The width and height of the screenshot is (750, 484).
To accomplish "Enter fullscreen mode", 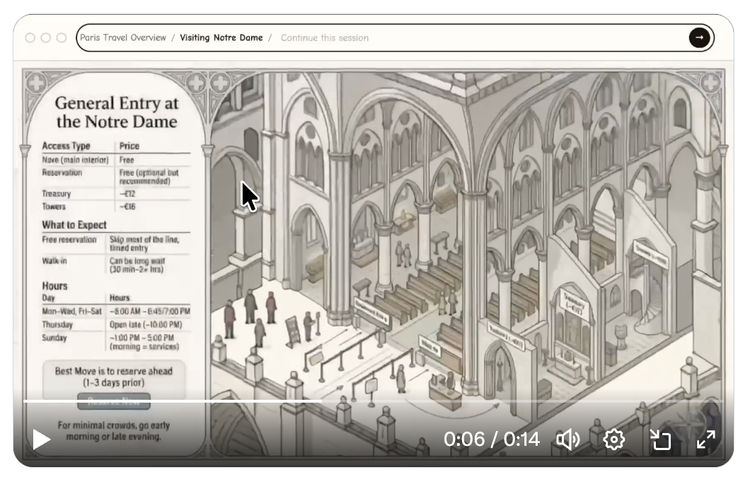I will 706,439.
